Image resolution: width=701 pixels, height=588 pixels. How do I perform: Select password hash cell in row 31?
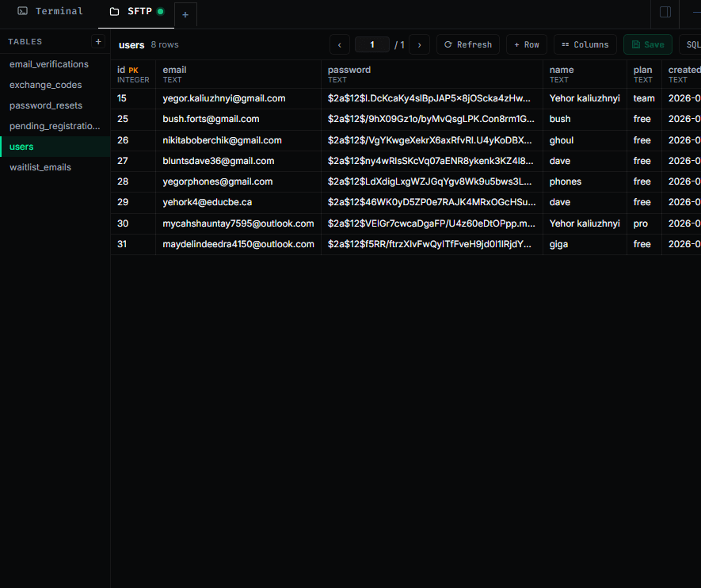click(x=432, y=244)
